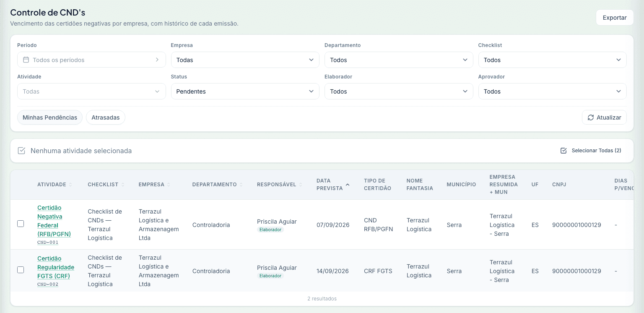Image resolution: width=644 pixels, height=313 pixels.
Task: Click the sort icon on Empresa column
Action: tap(169, 185)
